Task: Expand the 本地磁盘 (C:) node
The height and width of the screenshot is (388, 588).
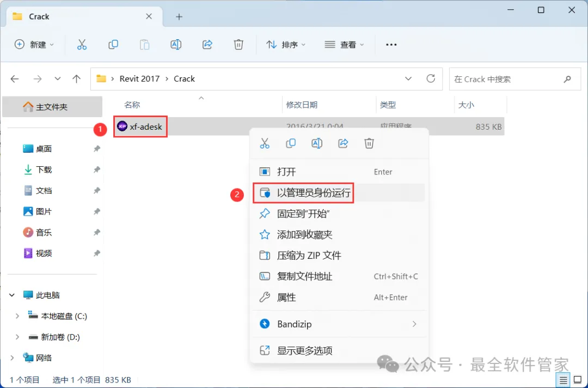Action: tap(17, 316)
